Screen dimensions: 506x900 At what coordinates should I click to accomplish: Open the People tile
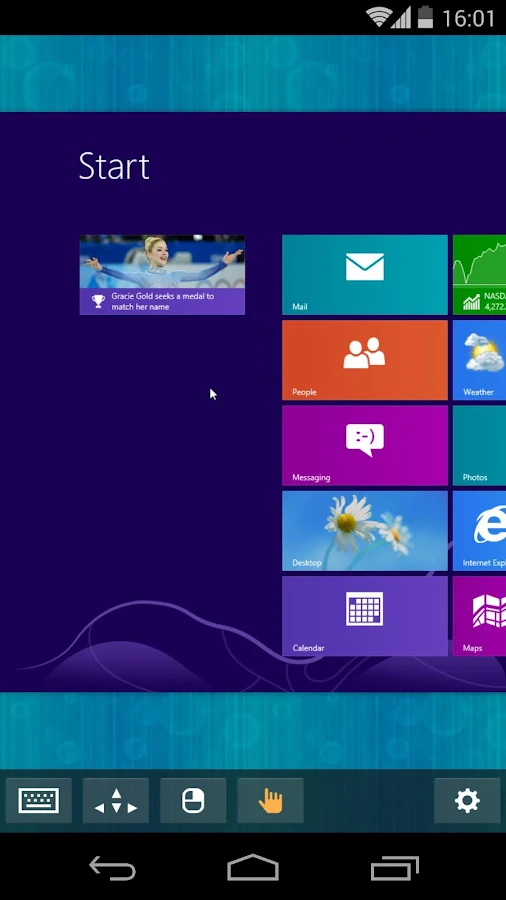click(x=365, y=360)
